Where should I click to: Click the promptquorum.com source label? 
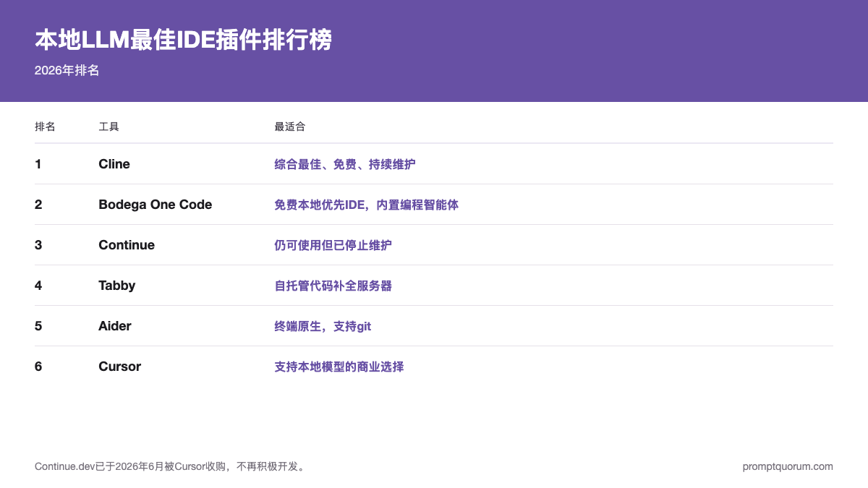(x=788, y=466)
